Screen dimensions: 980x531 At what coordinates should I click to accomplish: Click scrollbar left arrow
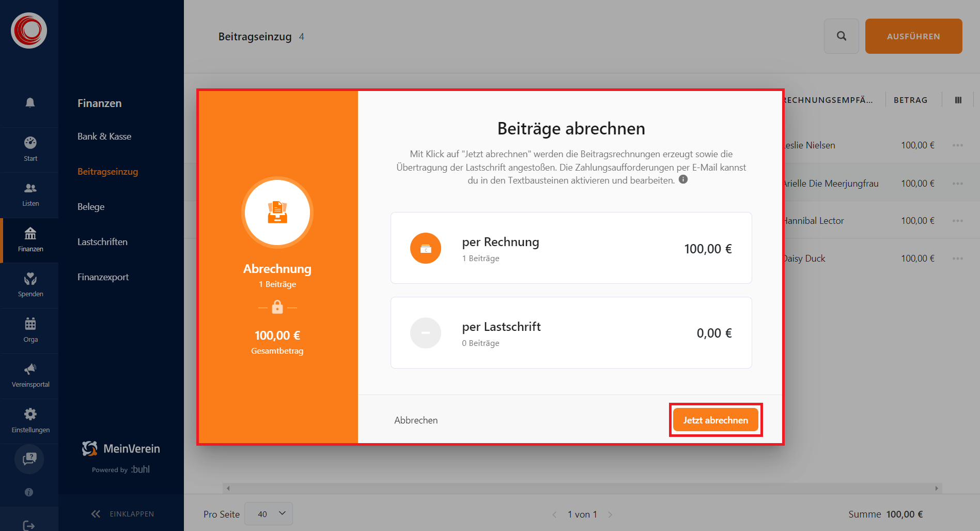tap(228, 488)
